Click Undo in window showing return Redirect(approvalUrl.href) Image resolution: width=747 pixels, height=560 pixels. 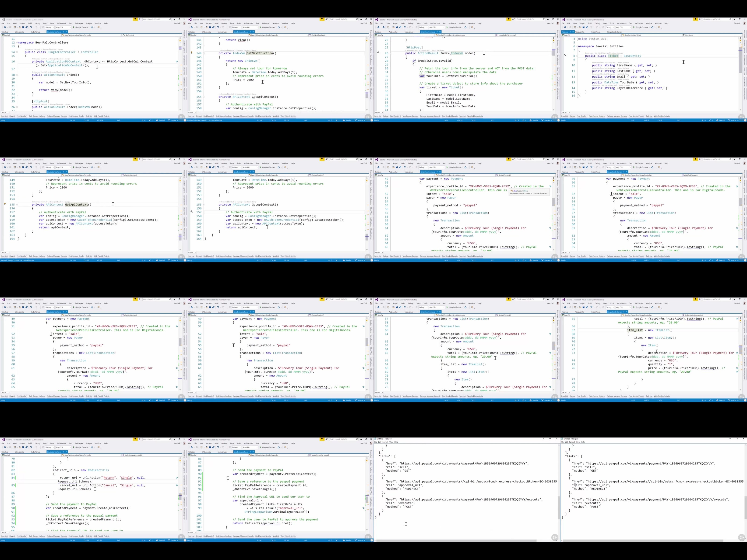click(218, 447)
